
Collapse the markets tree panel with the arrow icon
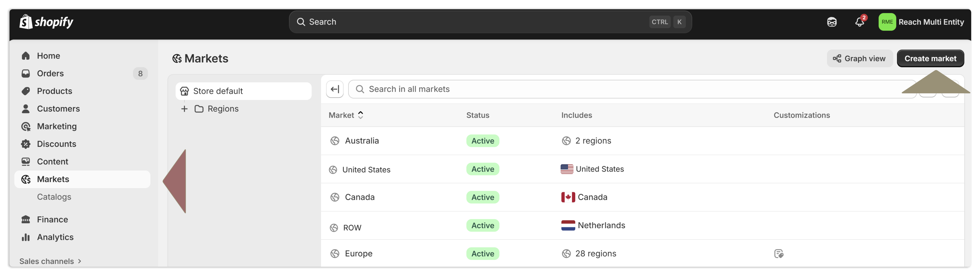[334, 89]
